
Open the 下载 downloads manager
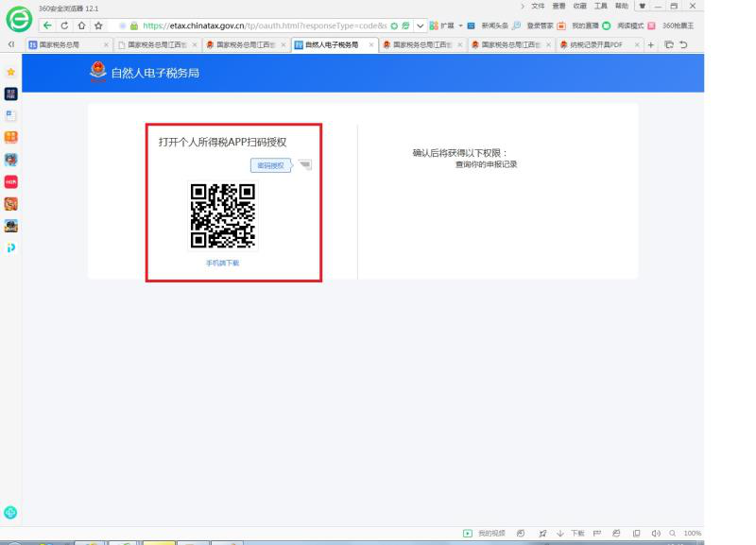[x=572, y=533]
